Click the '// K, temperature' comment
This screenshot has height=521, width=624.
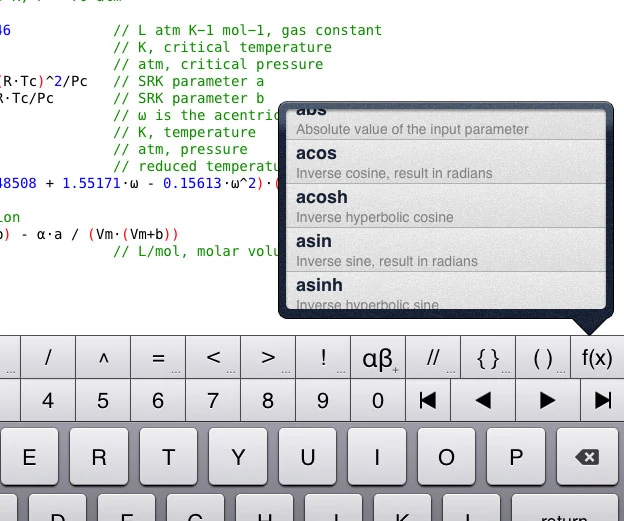coord(185,132)
